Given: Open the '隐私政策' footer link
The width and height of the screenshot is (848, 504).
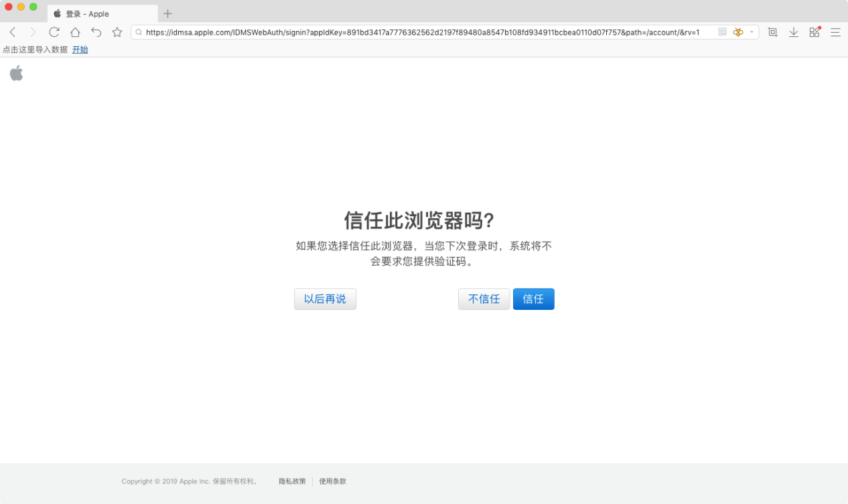Looking at the screenshot, I should click(292, 481).
